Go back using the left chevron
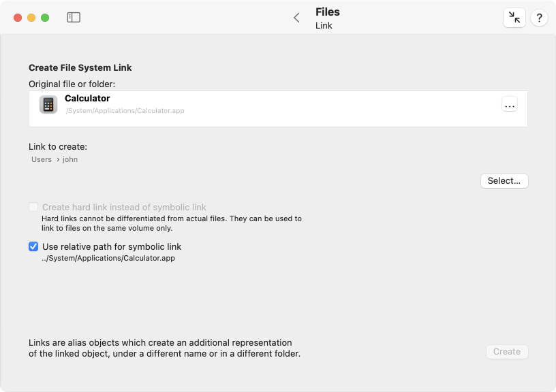 (x=297, y=18)
